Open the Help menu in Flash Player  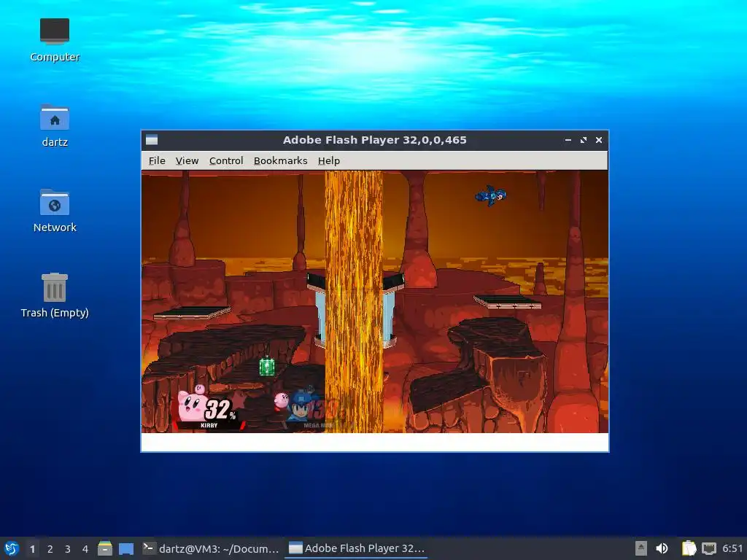click(x=329, y=161)
